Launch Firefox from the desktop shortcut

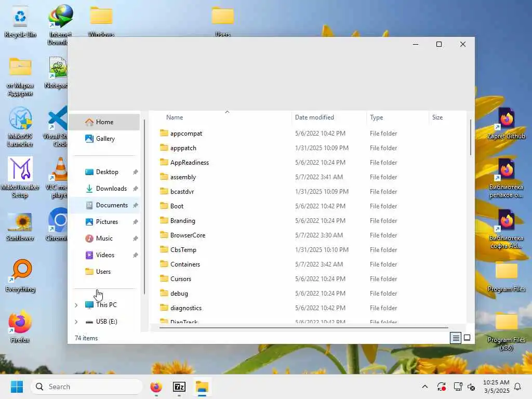click(20, 326)
